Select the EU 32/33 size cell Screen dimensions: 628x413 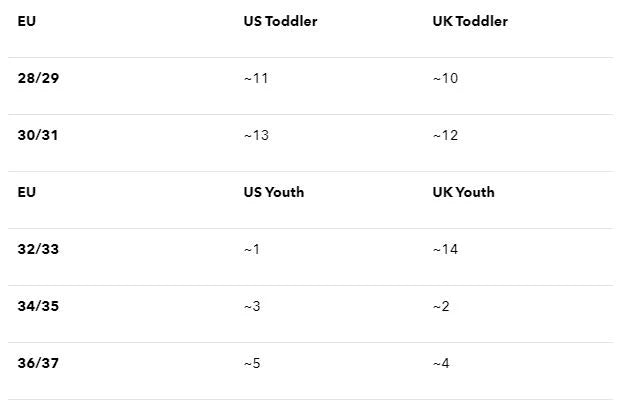(38, 249)
